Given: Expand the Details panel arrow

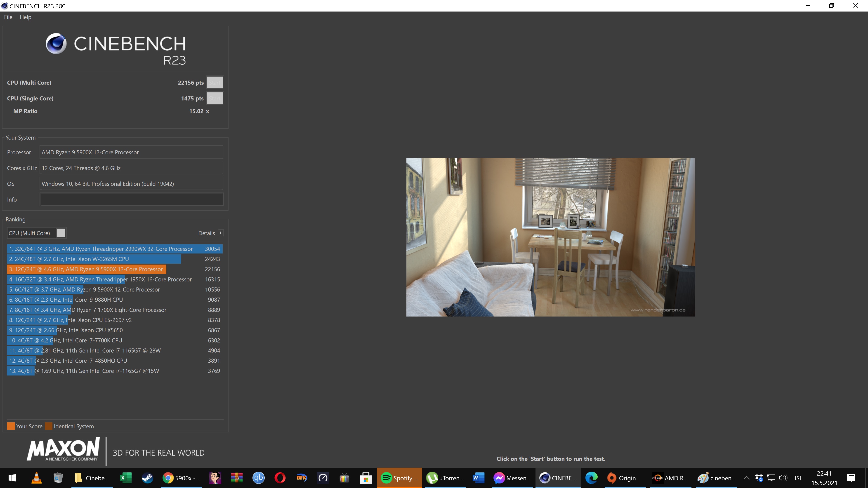Looking at the screenshot, I should pyautogui.click(x=221, y=233).
